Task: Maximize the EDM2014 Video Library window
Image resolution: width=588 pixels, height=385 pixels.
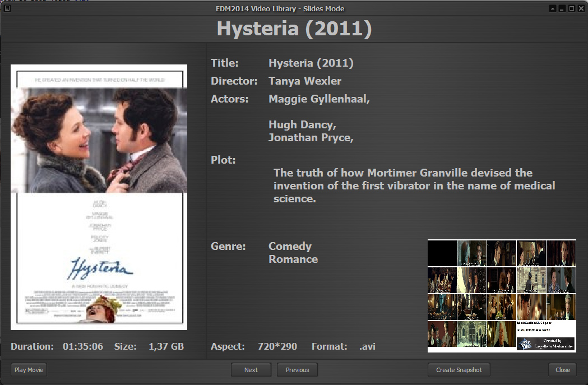Action: pyautogui.click(x=572, y=8)
